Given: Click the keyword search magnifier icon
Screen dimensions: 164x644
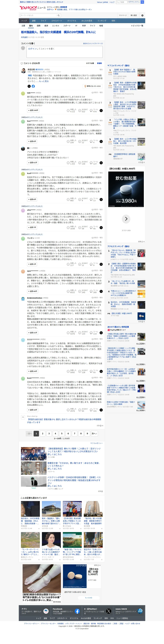Looking at the screenshot, I should 59,15.
